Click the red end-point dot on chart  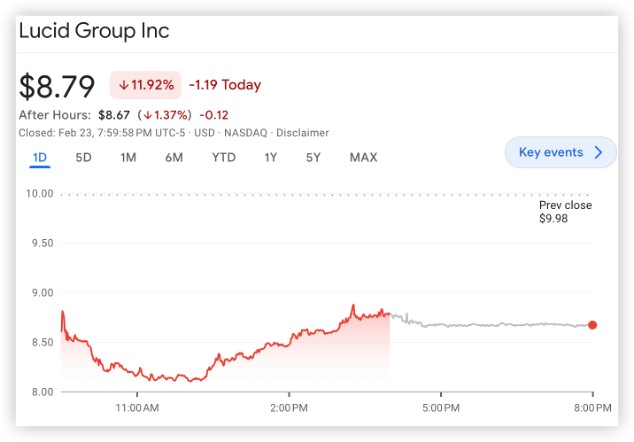click(x=593, y=325)
